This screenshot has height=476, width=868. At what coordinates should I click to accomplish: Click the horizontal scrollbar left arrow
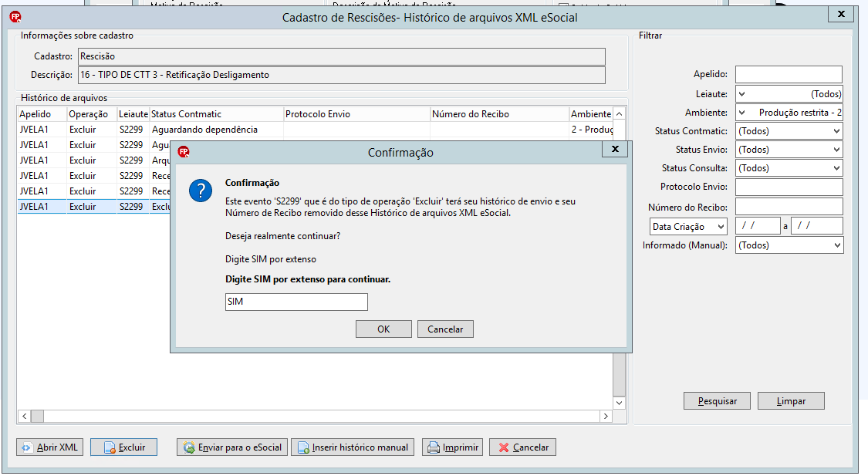pyautogui.click(x=25, y=416)
